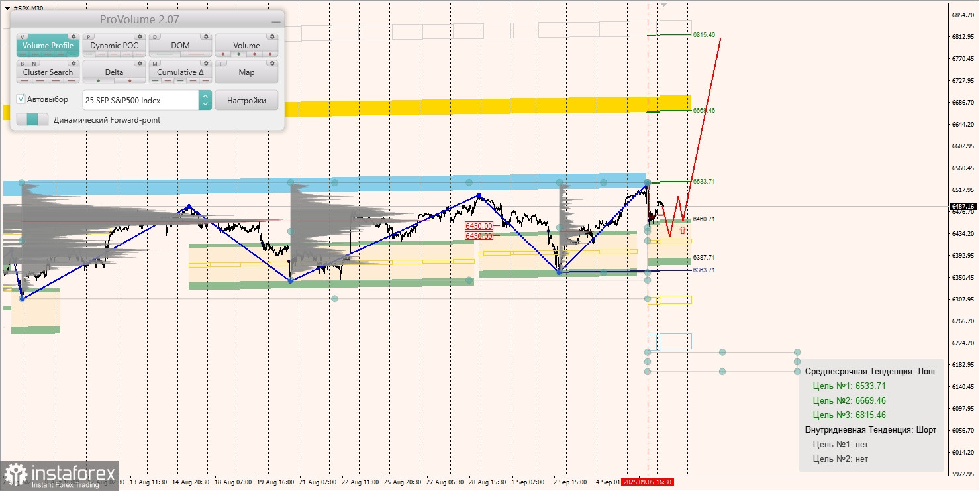The image size is (980, 491).
Task: Click the B hotkey tag on Cluster Search
Action: (23, 64)
